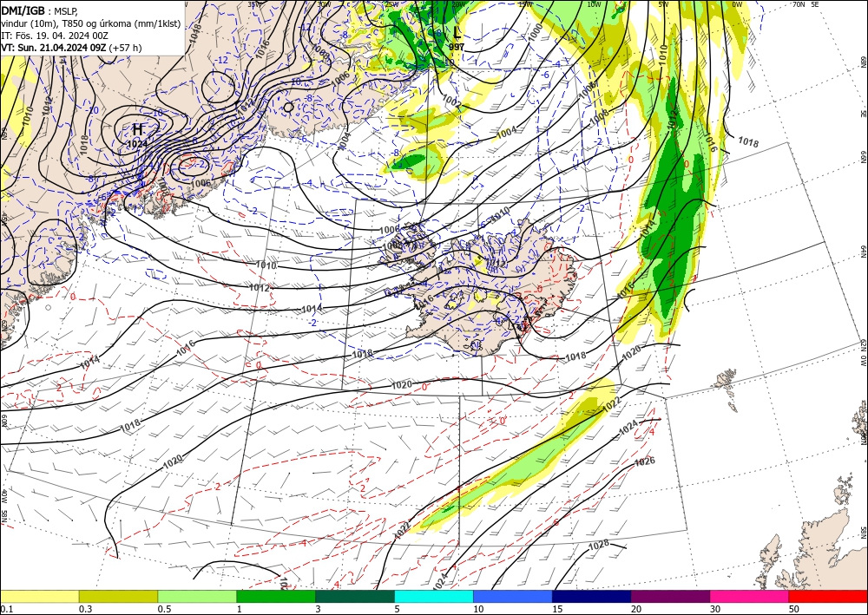This screenshot has height=615, width=868.
Task: Click the '1000' isobar label near the low
Action: click(x=536, y=32)
